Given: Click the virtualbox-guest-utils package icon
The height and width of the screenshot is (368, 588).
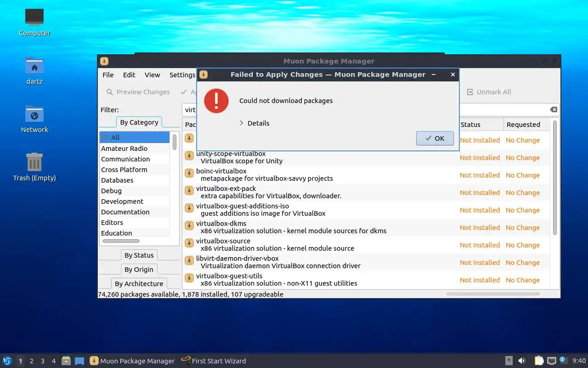Looking at the screenshot, I should click(x=189, y=278).
